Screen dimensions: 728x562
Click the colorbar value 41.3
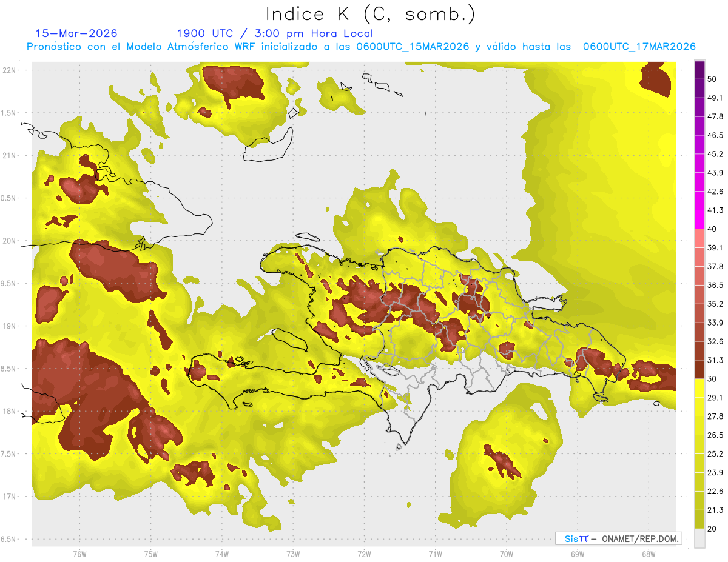715,210
